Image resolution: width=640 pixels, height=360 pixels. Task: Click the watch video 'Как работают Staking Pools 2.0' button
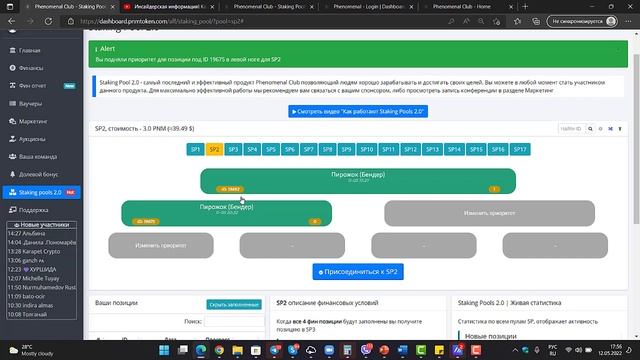358,111
